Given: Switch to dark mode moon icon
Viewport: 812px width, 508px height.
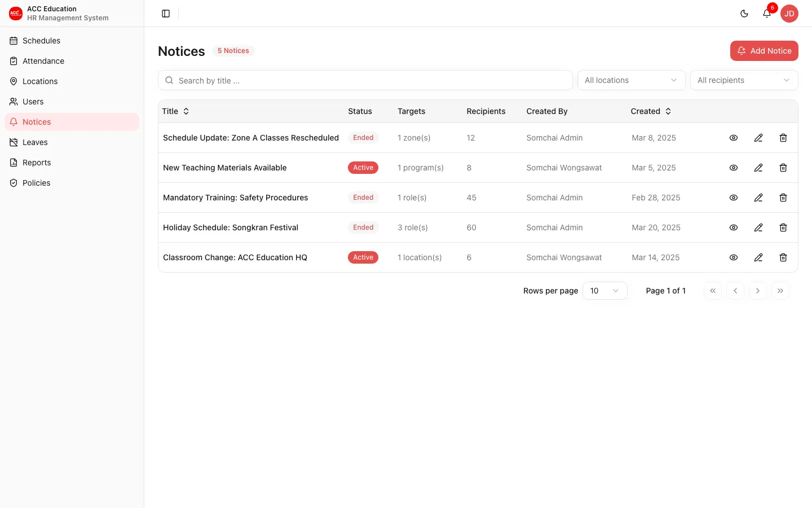Looking at the screenshot, I should pyautogui.click(x=744, y=14).
